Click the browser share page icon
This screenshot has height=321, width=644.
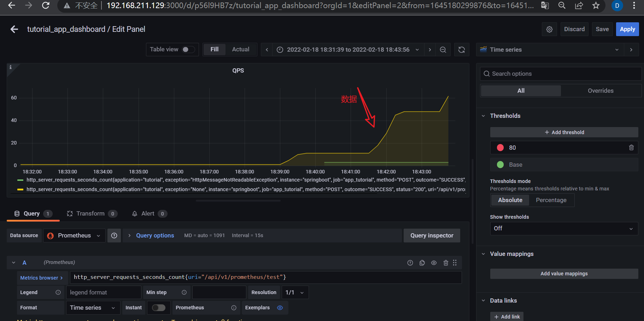pyautogui.click(x=579, y=5)
